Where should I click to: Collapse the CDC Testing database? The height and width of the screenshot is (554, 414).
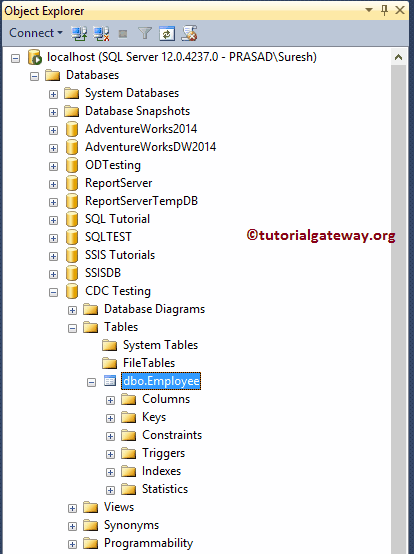point(53,293)
